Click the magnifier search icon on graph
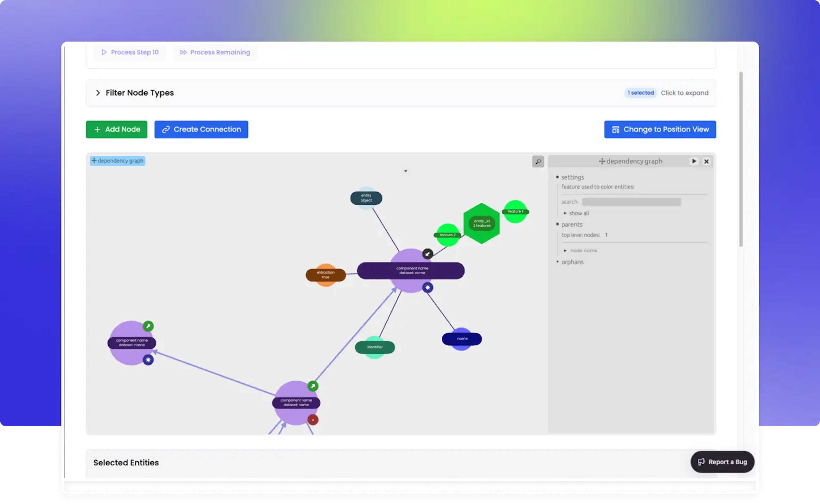820x504 pixels. 538,162
